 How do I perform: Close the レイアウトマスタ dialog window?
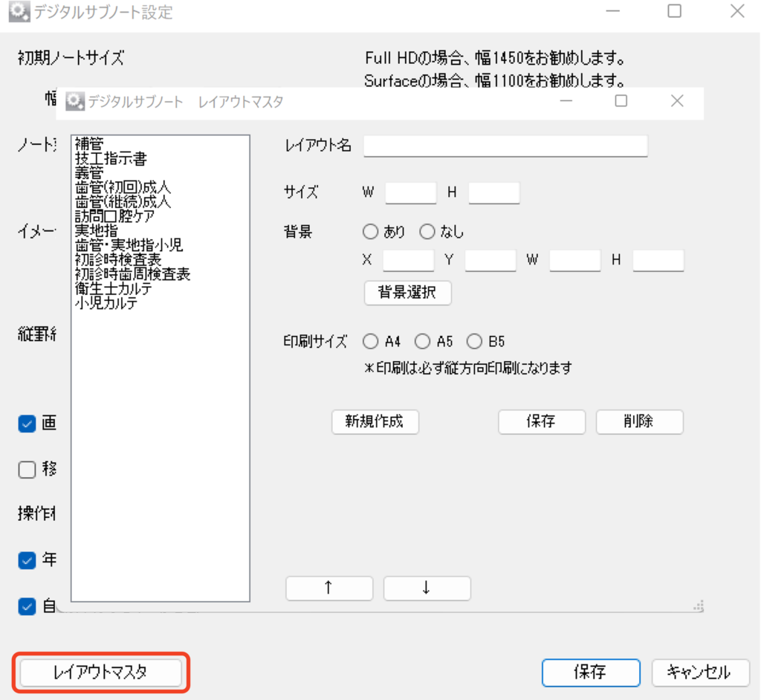(676, 102)
